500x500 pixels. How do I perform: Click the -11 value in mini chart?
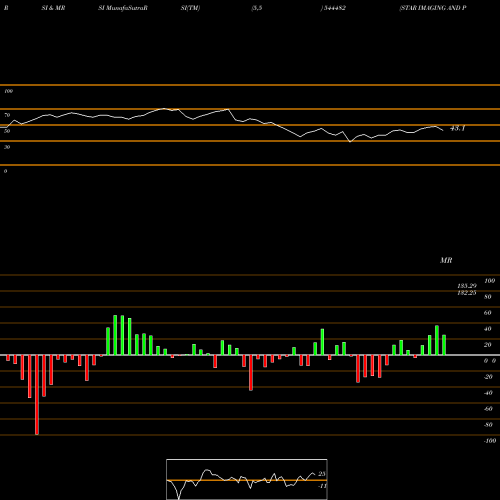(322, 486)
